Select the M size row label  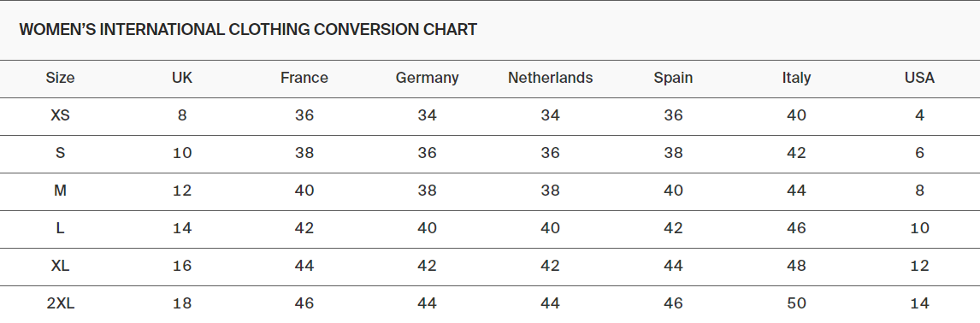coord(60,191)
